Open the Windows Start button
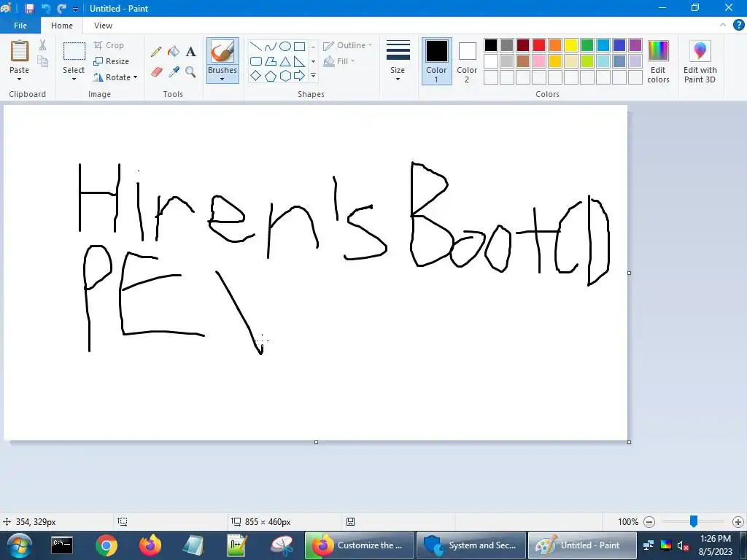Screen dimensions: 747x560 (19, 545)
